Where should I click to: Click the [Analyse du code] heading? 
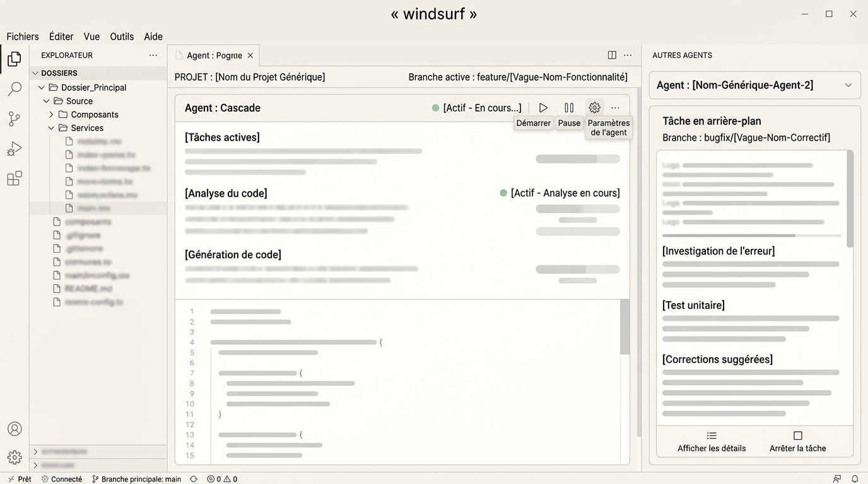226,193
